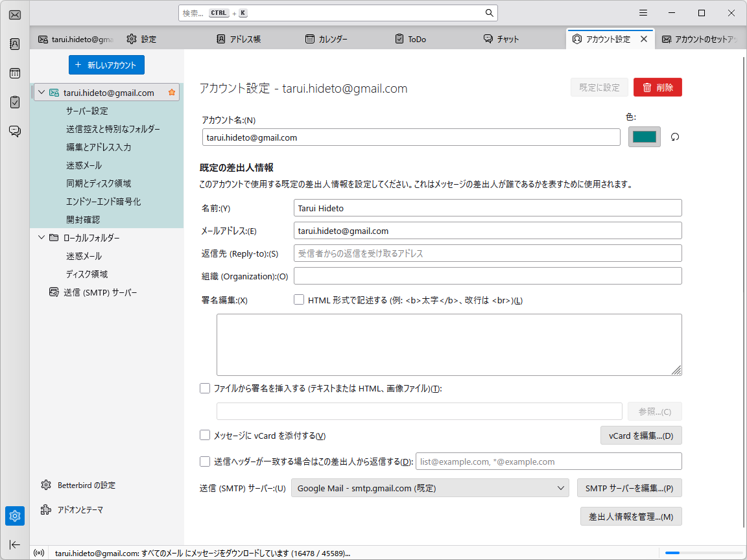Switch to the チャット tab
This screenshot has width=747, height=560.
point(501,39)
